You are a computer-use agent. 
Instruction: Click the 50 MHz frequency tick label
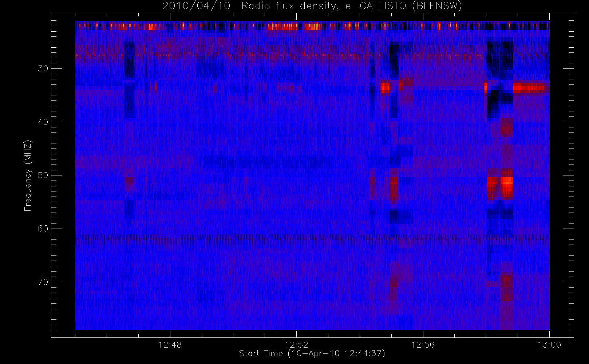click(43, 175)
